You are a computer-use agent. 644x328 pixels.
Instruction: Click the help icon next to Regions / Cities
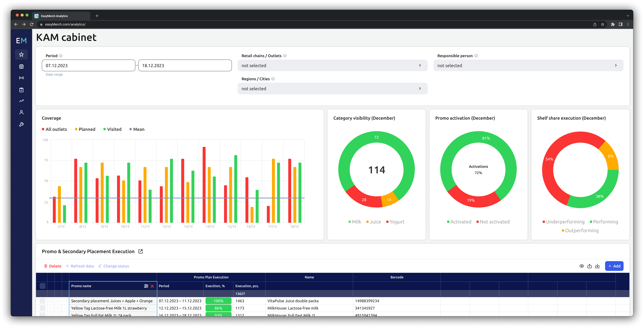click(x=273, y=79)
